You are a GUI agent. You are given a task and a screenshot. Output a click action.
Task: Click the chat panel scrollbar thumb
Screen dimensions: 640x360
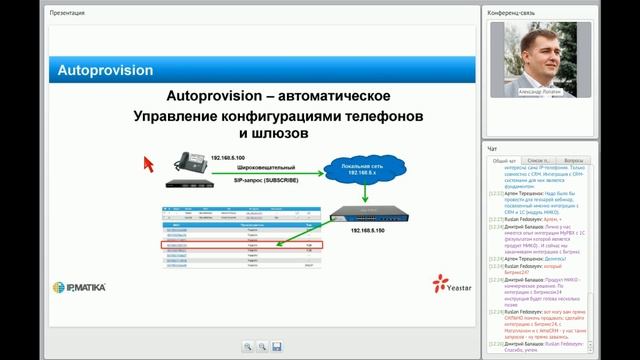click(590, 316)
